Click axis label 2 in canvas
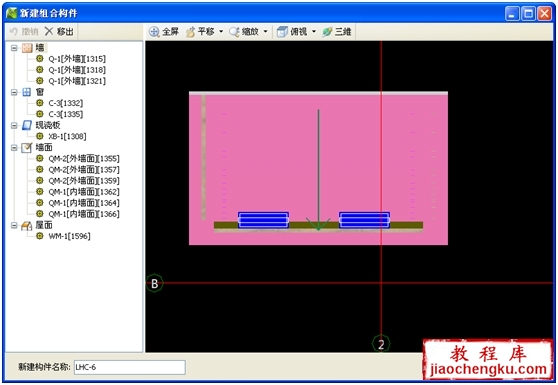 click(x=381, y=344)
